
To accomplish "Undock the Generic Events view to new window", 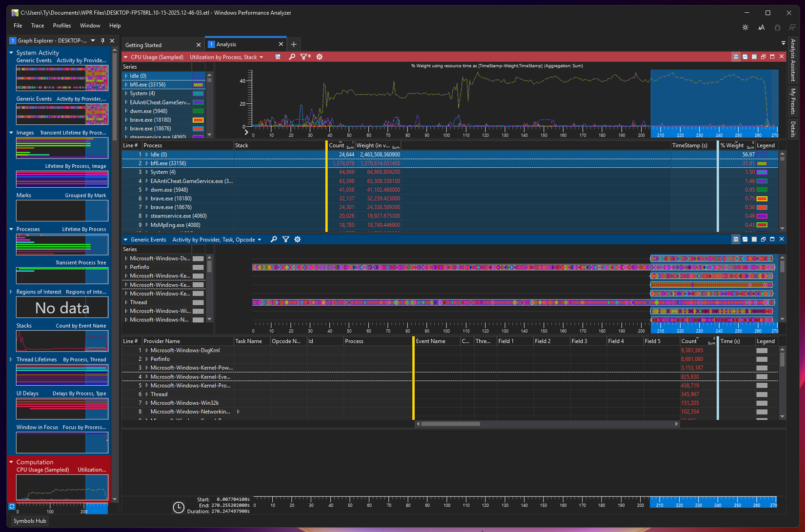I will tap(763, 239).
